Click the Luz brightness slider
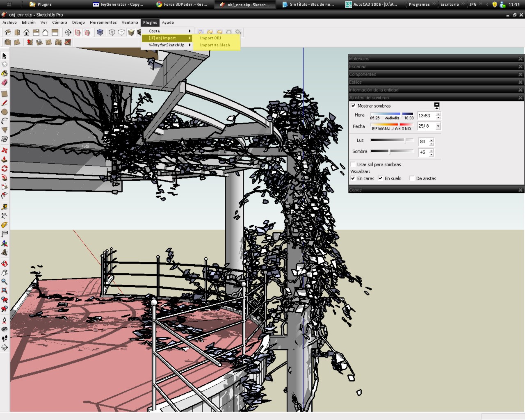Image resolution: width=525 pixels, height=420 pixels. click(x=393, y=140)
